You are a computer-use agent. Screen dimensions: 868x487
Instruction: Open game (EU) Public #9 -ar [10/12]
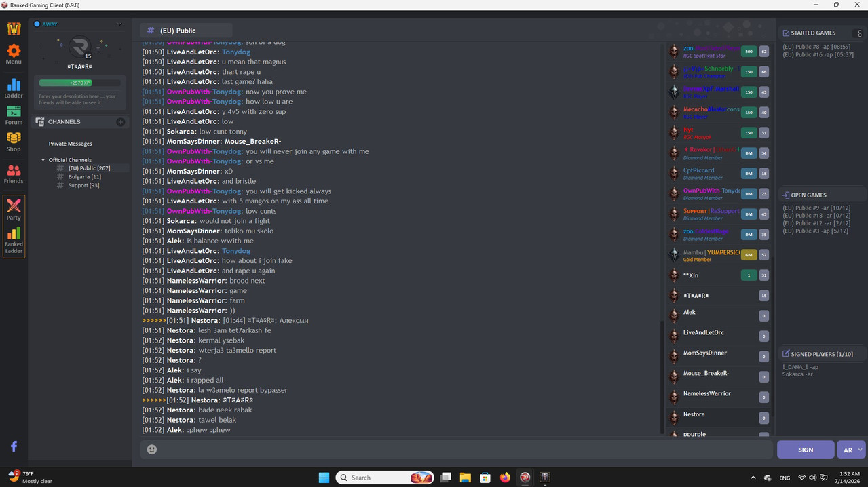[x=816, y=208]
